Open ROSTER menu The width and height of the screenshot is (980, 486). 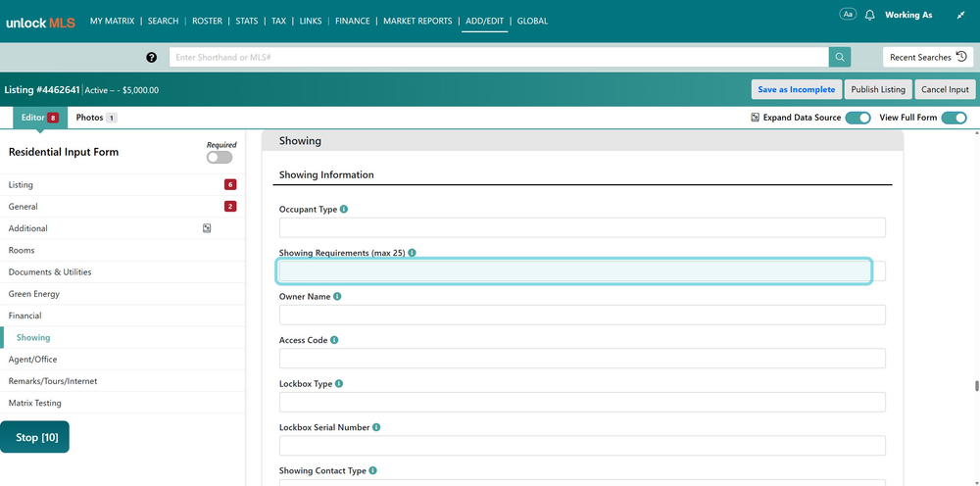coord(207,21)
